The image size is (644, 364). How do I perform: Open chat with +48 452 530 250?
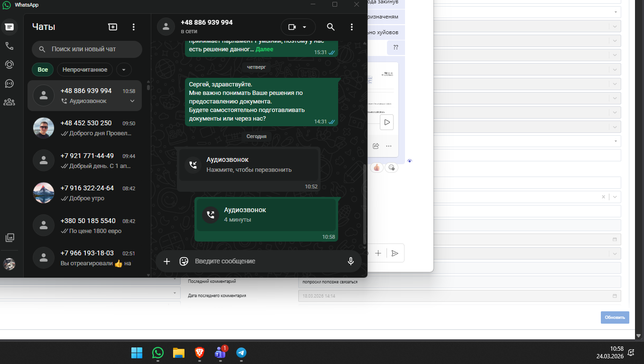pos(85,128)
